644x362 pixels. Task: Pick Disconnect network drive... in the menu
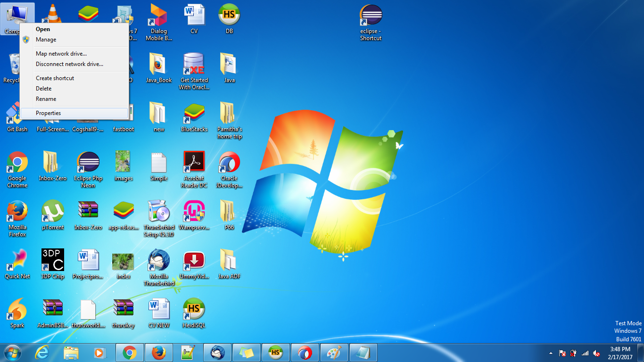pos(74,64)
